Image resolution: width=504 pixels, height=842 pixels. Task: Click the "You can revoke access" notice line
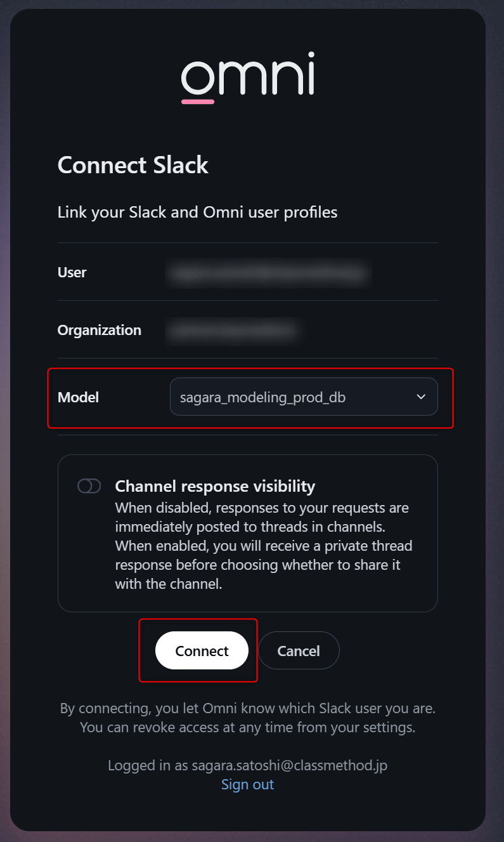coord(247,727)
